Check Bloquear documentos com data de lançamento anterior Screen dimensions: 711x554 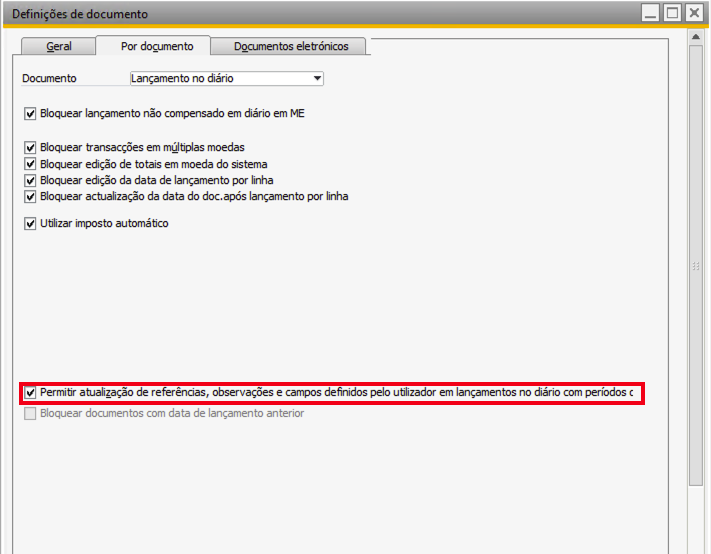[30, 413]
